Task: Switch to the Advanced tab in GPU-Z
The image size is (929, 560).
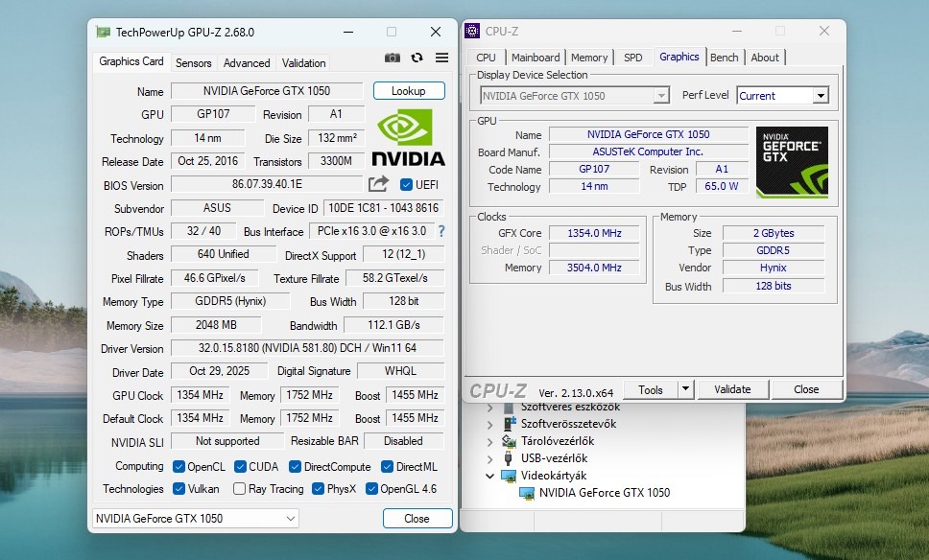Action: coord(247,62)
